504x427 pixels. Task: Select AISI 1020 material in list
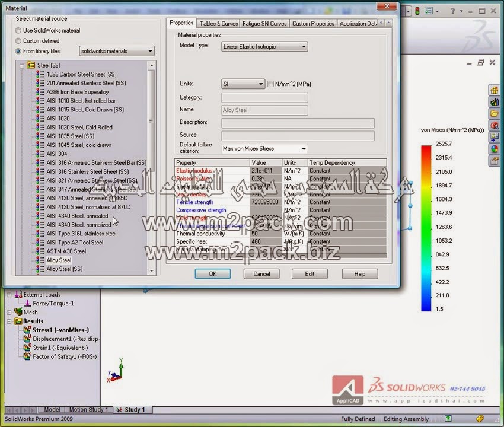click(x=58, y=119)
